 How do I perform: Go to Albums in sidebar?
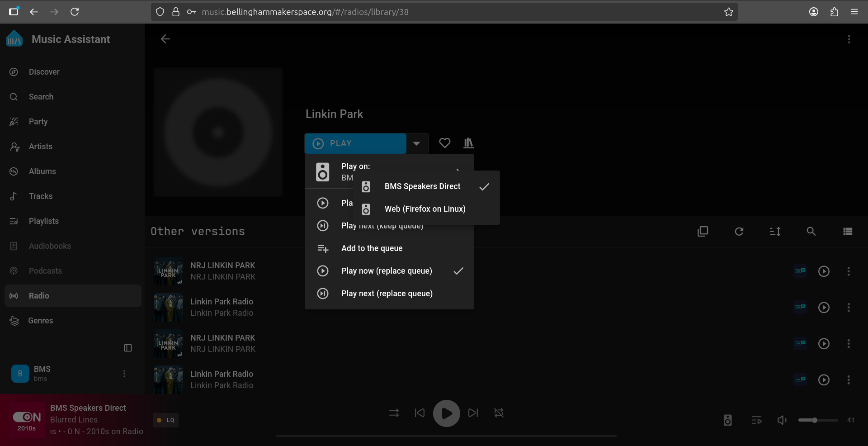click(x=72, y=171)
